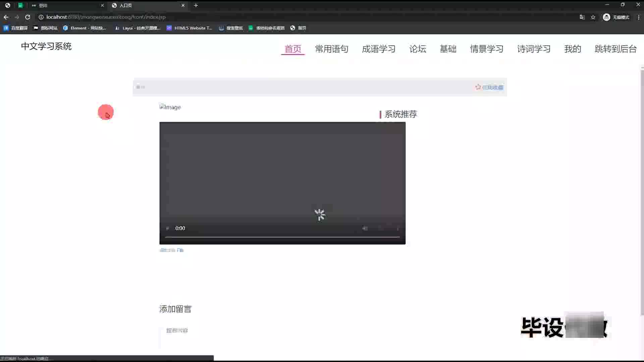This screenshot has width=644, height=362.
Task: Open the translate page icon in address bar
Action: [582, 17]
